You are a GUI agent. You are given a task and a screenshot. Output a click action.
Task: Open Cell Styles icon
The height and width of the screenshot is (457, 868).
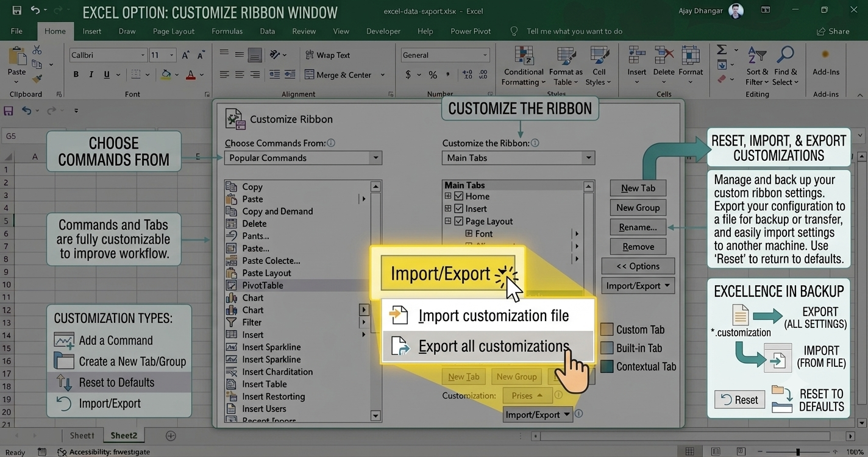[599, 56]
